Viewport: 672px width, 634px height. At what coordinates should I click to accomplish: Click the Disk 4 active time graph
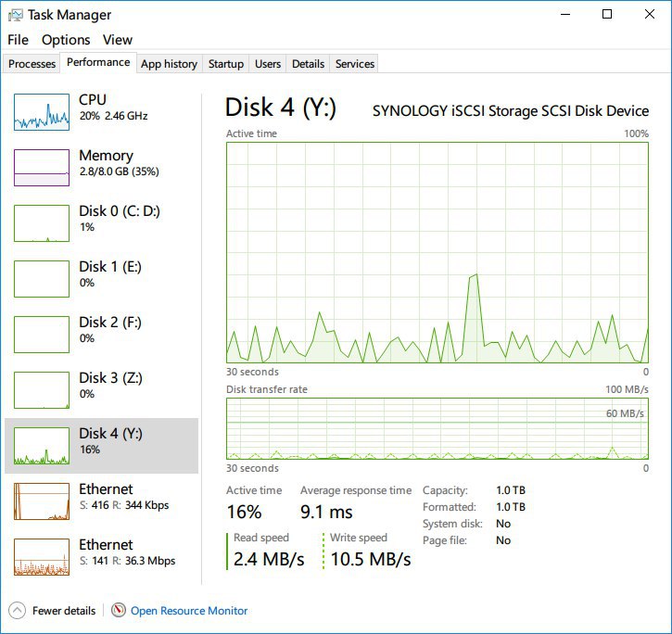tap(437, 252)
